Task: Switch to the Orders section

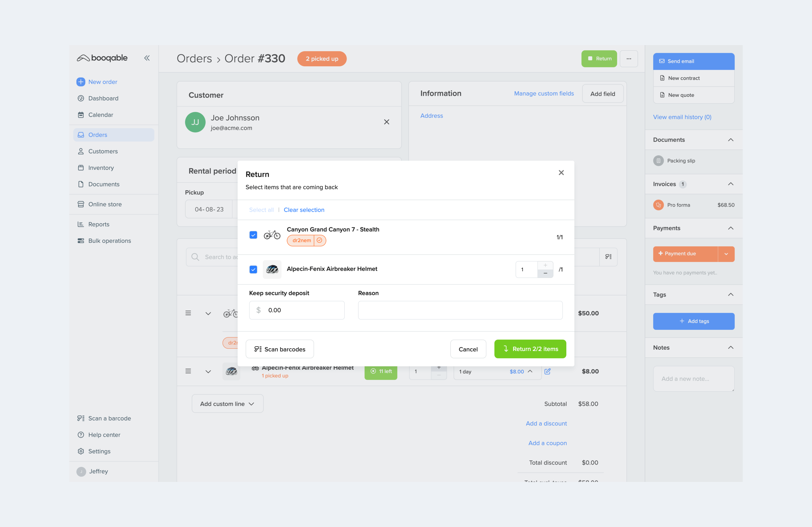Action: pos(97,135)
